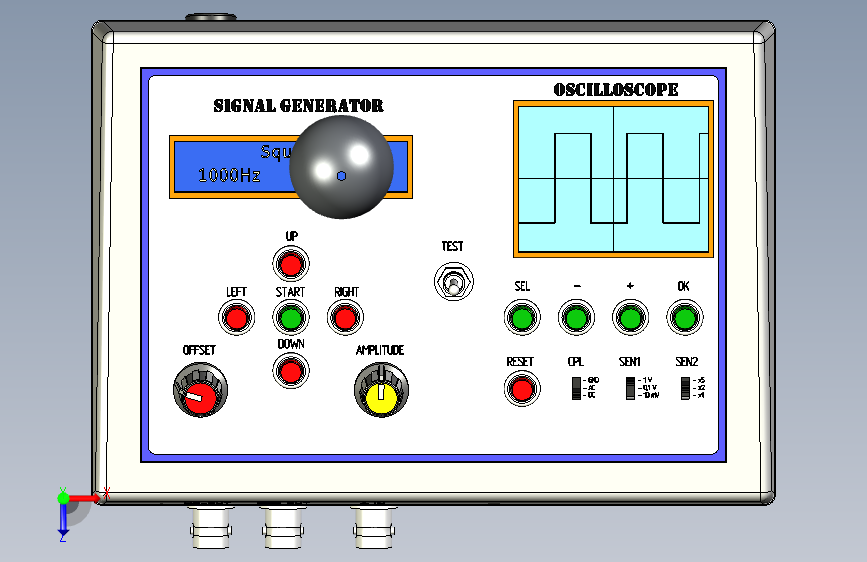The height and width of the screenshot is (562, 867).
Task: Push the green minus button
Action: (x=576, y=318)
